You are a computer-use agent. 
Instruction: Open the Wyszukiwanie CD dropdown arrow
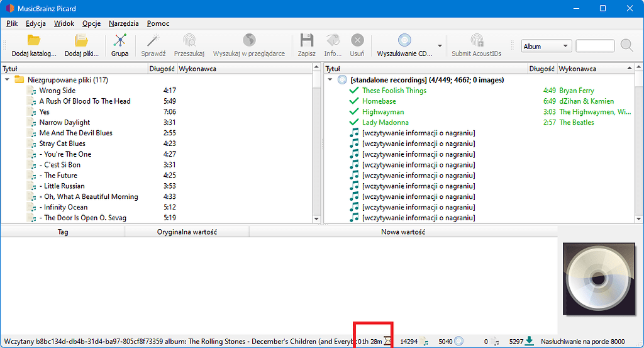coord(440,45)
